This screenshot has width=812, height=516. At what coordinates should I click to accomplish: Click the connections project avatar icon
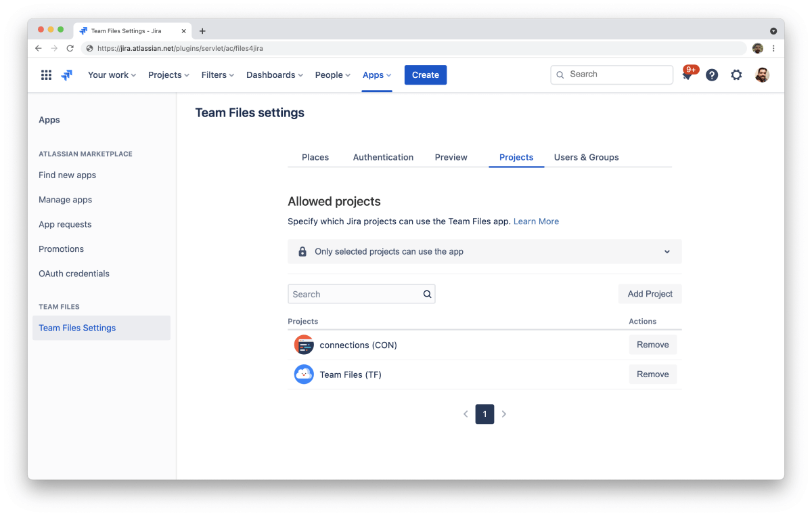304,345
